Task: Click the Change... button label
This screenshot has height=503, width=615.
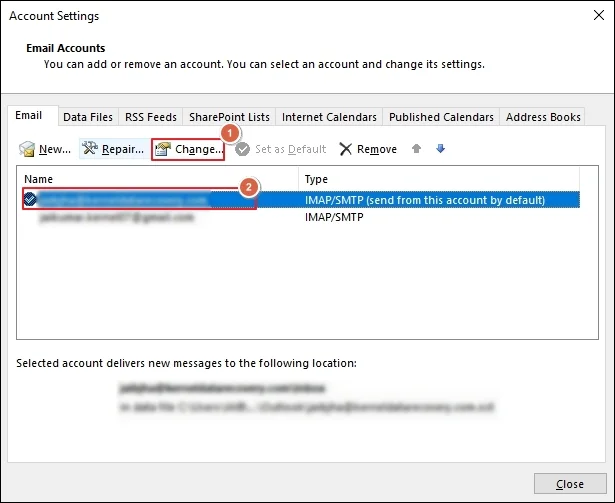Action: (x=199, y=149)
